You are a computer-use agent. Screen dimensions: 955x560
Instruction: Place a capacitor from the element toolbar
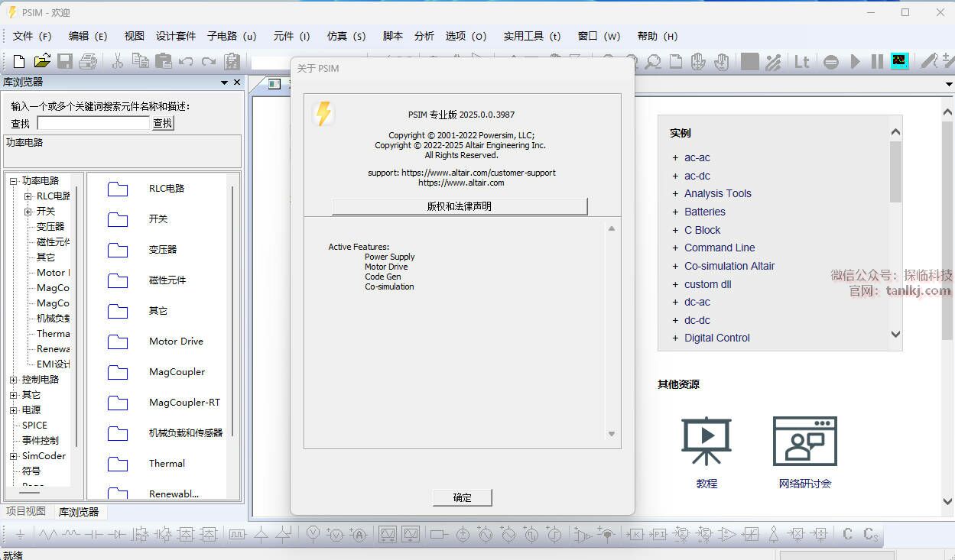click(x=94, y=535)
